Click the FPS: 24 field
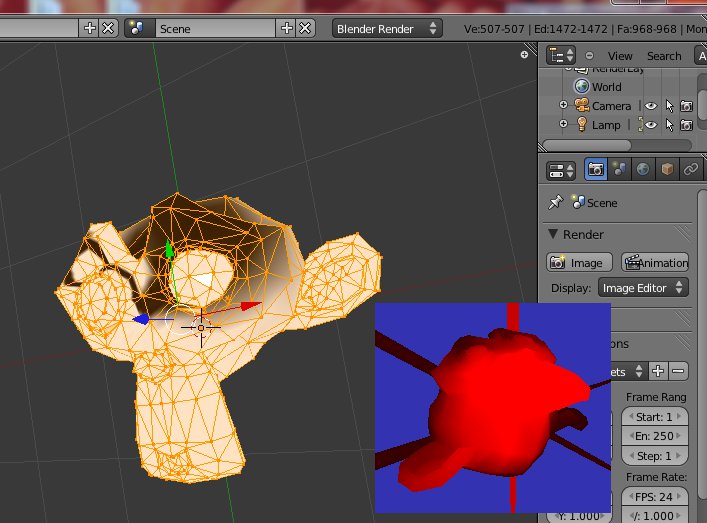Screen dimensions: 707x523 [x=655, y=497]
